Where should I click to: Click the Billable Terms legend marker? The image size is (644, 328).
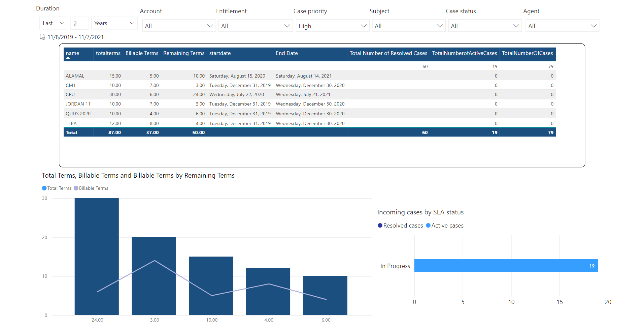[76, 188]
